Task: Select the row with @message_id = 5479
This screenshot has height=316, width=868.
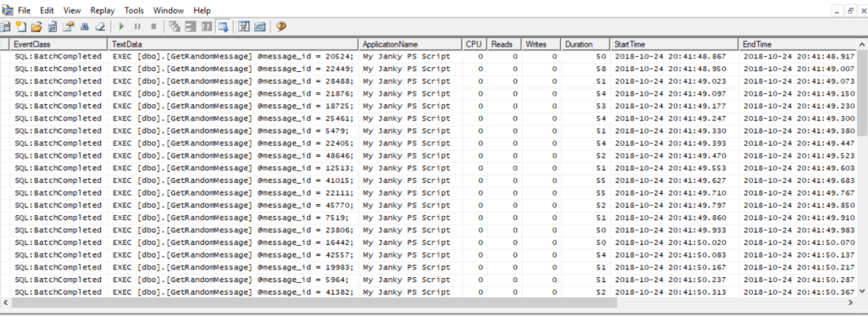Action: [x=428, y=130]
